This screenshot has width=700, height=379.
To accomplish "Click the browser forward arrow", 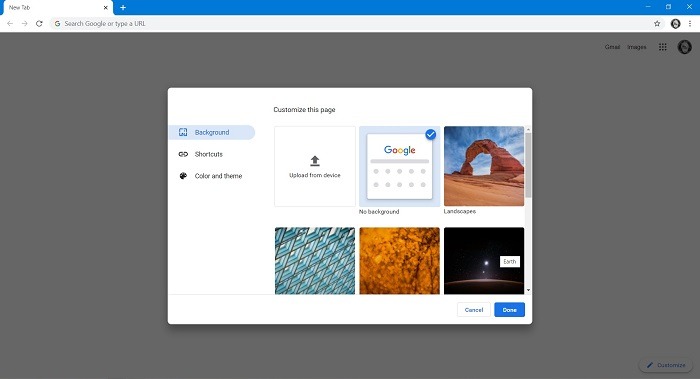I will point(25,24).
